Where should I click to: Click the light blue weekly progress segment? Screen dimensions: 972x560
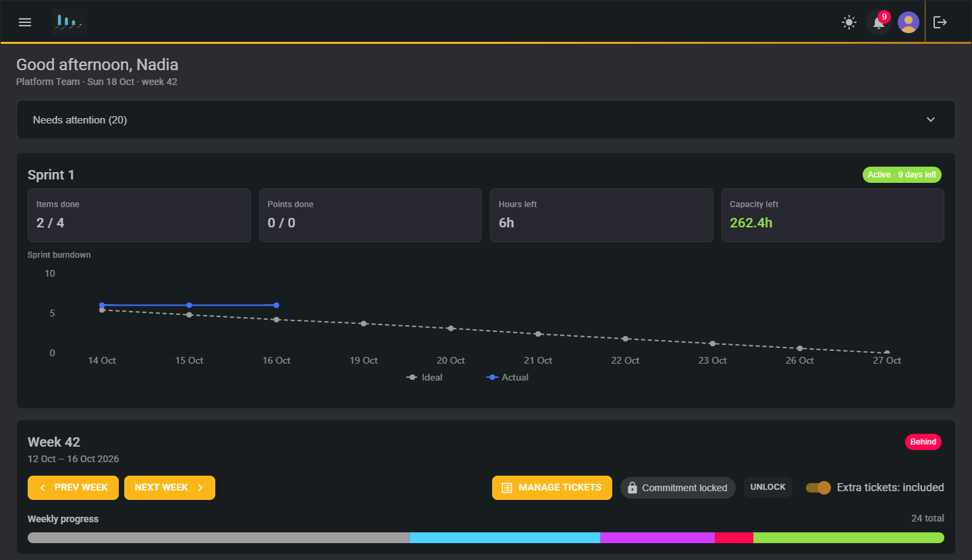pos(505,538)
